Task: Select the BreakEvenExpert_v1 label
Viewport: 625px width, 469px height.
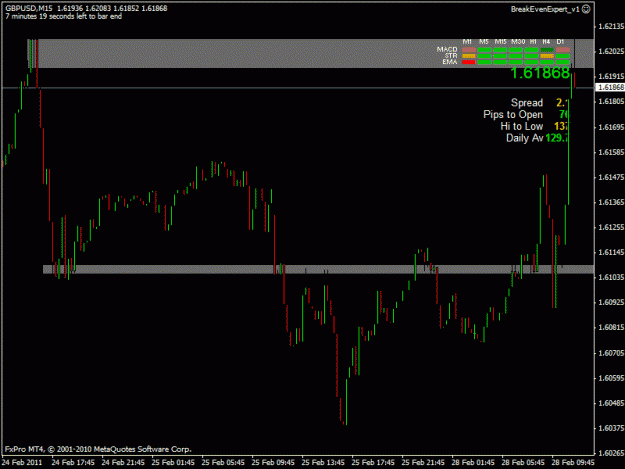Action: point(545,9)
